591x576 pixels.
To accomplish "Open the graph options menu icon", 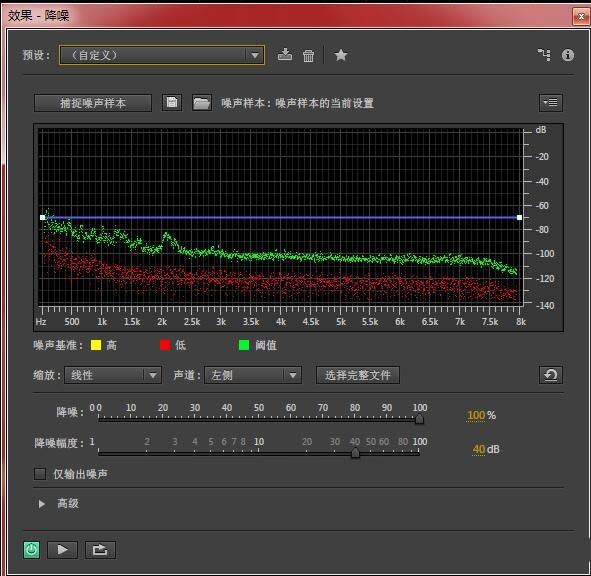I will (x=551, y=103).
